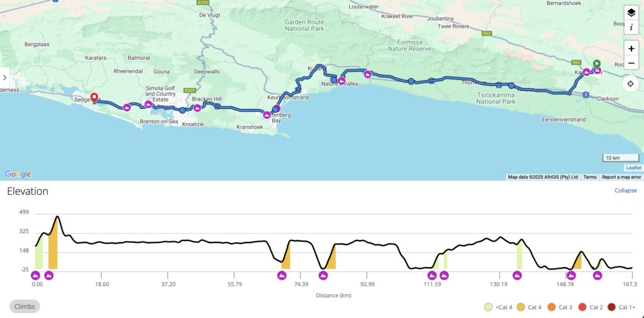Collapse the Elevation panel
The height and width of the screenshot is (318, 644).
click(x=626, y=190)
